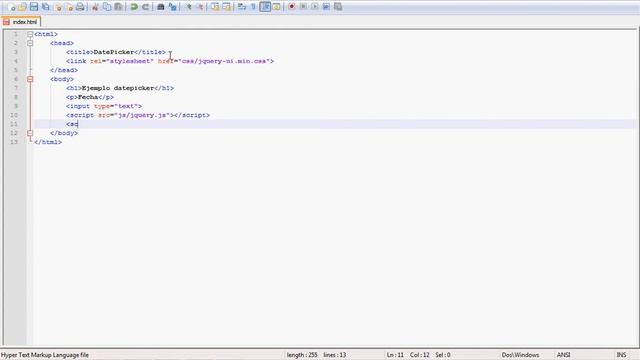Click line number 13 in margin
Viewport: 640px width, 360px height.
[14, 142]
